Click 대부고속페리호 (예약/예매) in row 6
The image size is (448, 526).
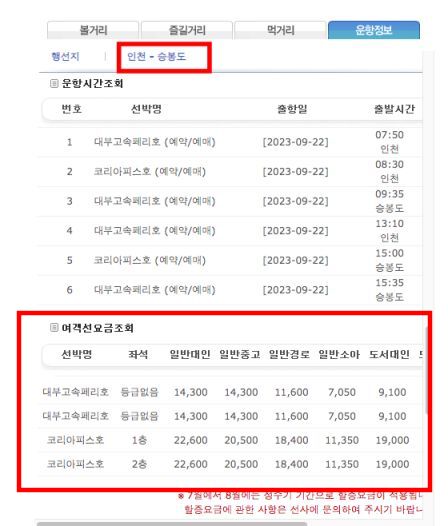click(x=154, y=290)
